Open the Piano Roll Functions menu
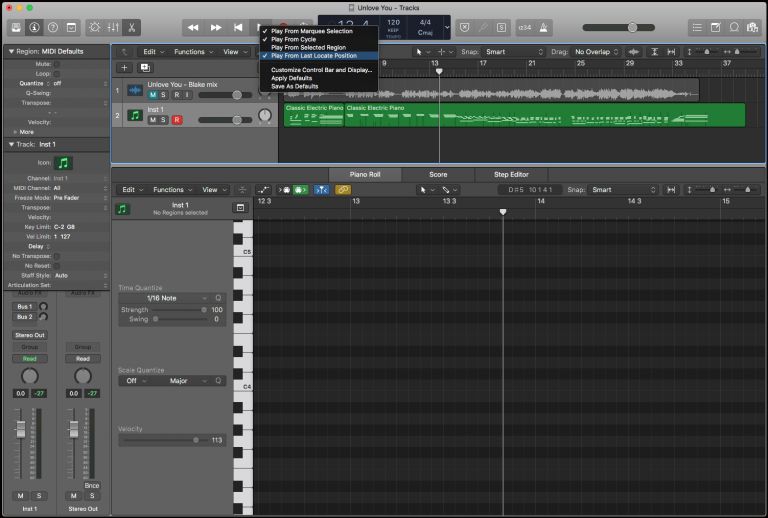The width and height of the screenshot is (768, 518). pos(172,190)
